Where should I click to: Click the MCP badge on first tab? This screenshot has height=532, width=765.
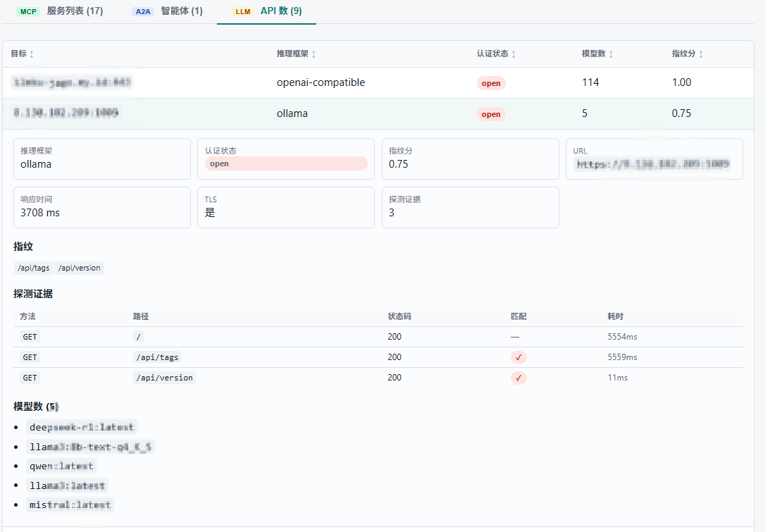pyautogui.click(x=27, y=12)
